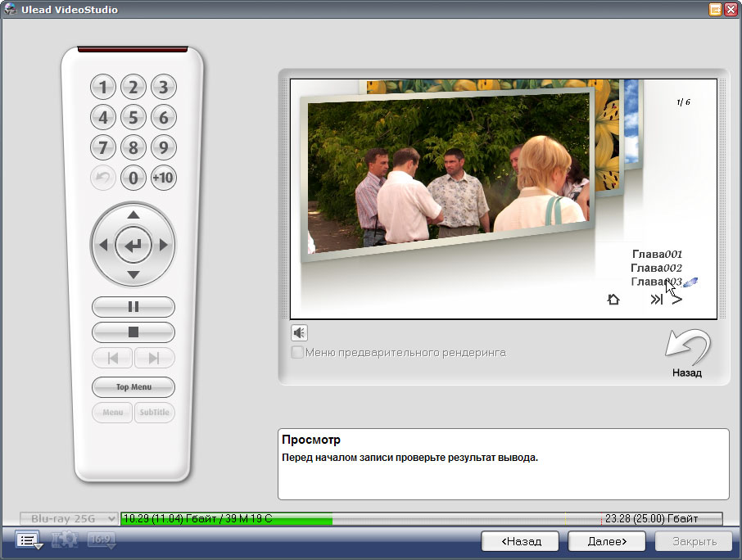This screenshot has height=560, width=742.
Task: Click the green disc space usage bar
Action: 226,519
